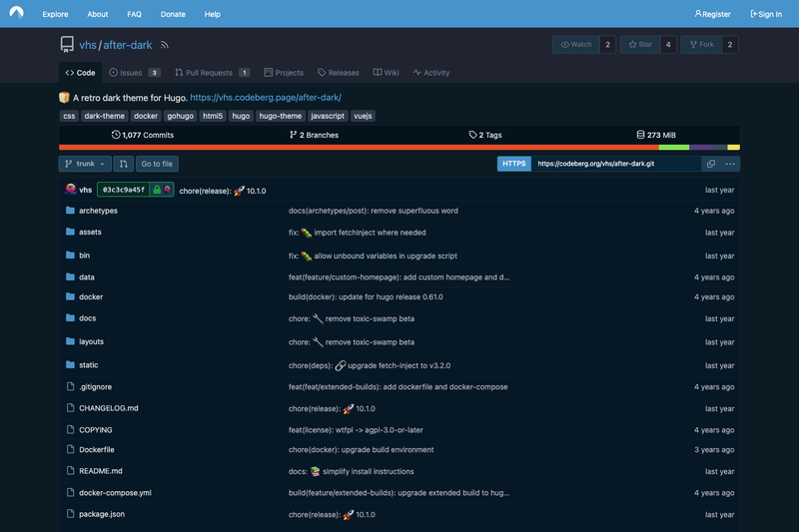Image resolution: width=799 pixels, height=532 pixels.
Task: Click the Dockerfile file icon
Action: (70, 449)
